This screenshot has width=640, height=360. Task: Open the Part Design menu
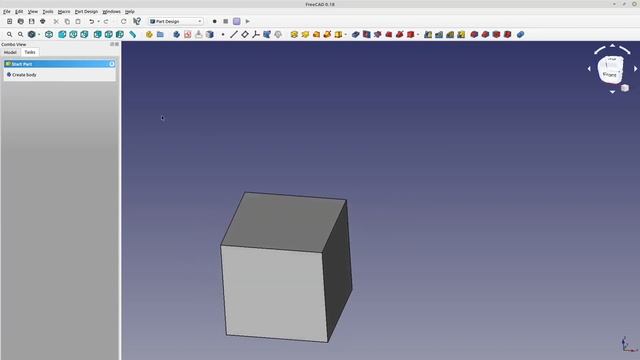pos(86,11)
